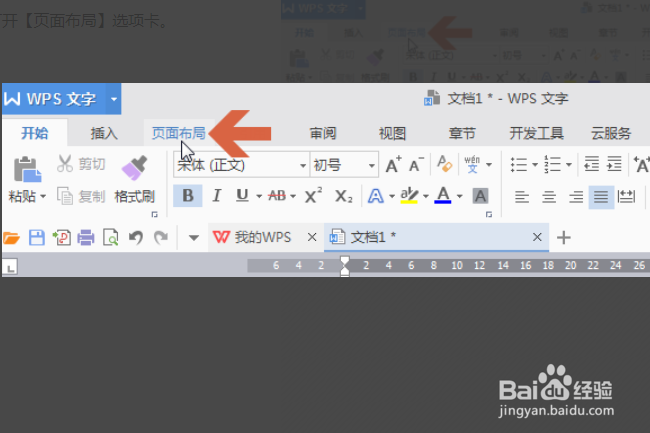650x433 pixels.
Task: Open the 开发工具 tab
Action: click(x=536, y=133)
